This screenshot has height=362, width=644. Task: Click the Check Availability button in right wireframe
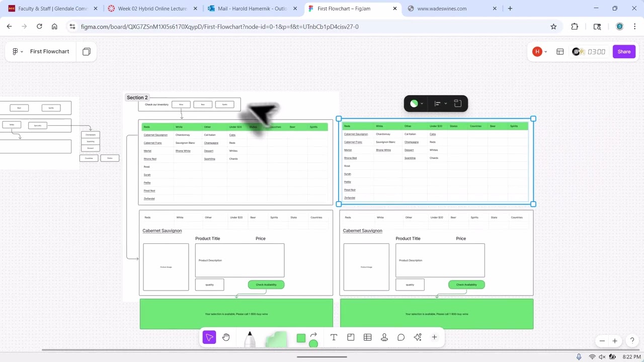(x=466, y=285)
